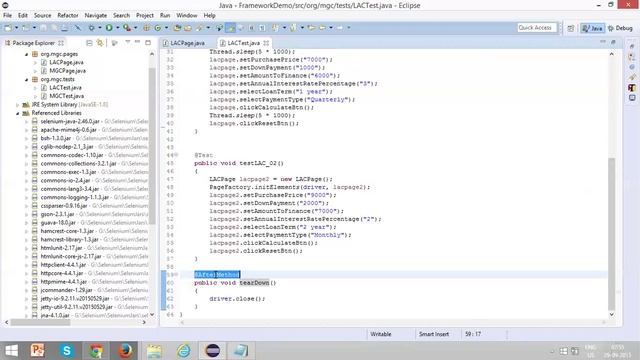Viewport: 640px width, 360px height.
Task: Go to Previous Annotation via toolbar icon
Action: coord(293,28)
